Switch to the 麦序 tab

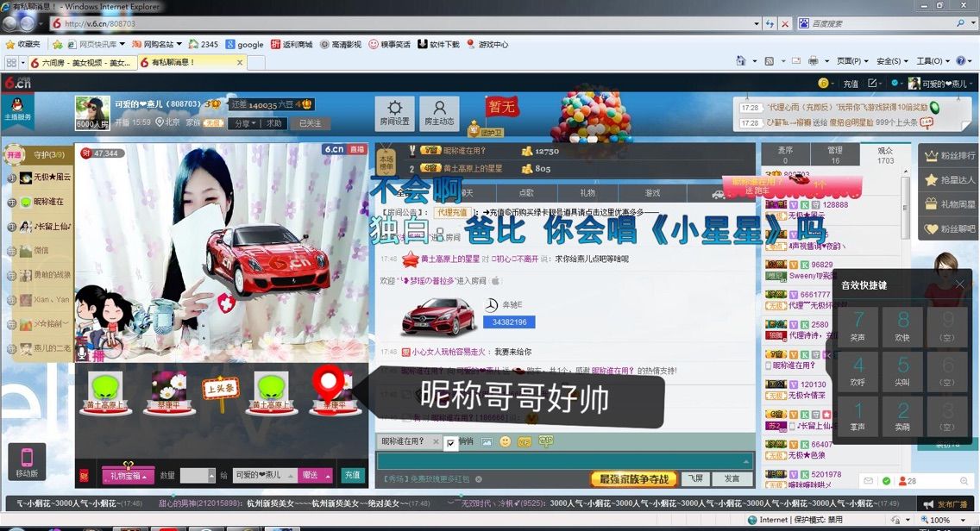[785, 155]
